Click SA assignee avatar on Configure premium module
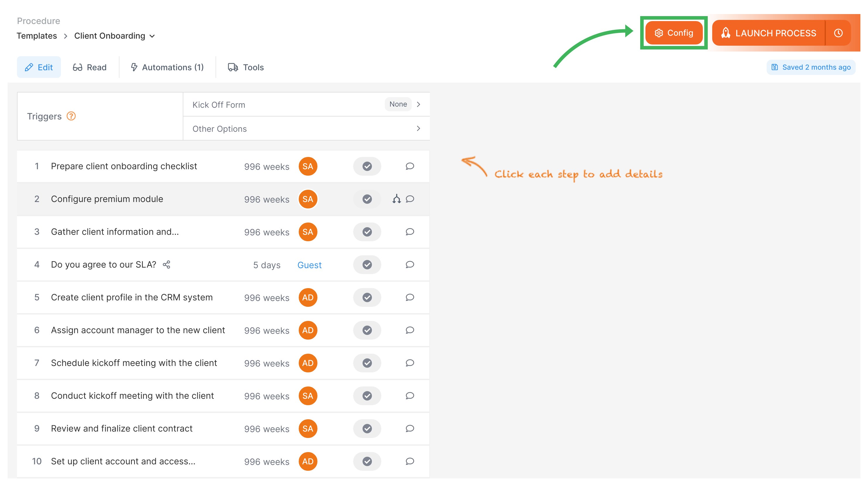 tap(308, 199)
